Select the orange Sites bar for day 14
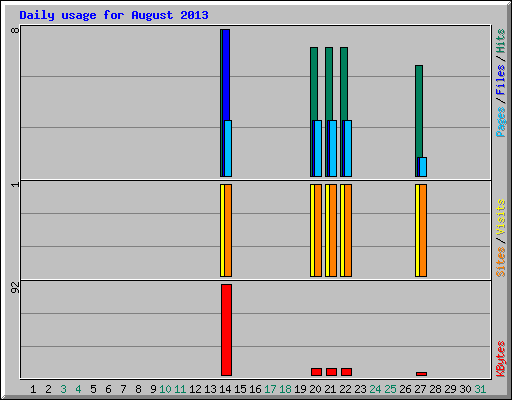The height and width of the screenshot is (400, 512). pos(228,230)
